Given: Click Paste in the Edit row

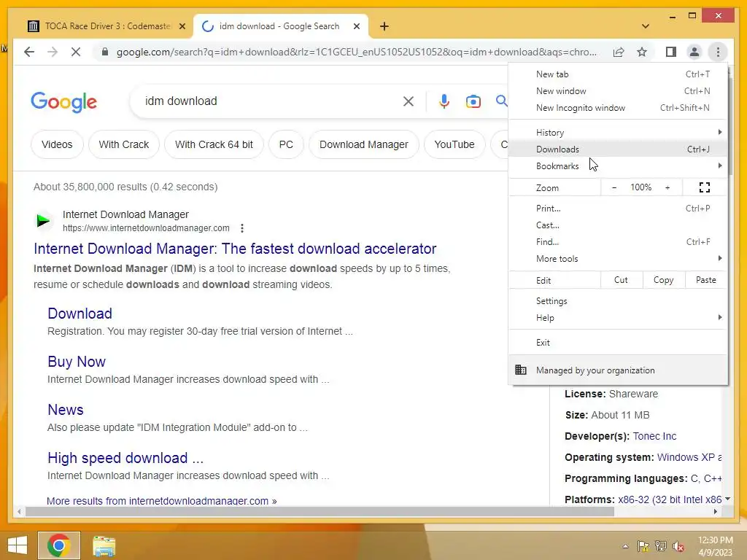Looking at the screenshot, I should tap(706, 280).
